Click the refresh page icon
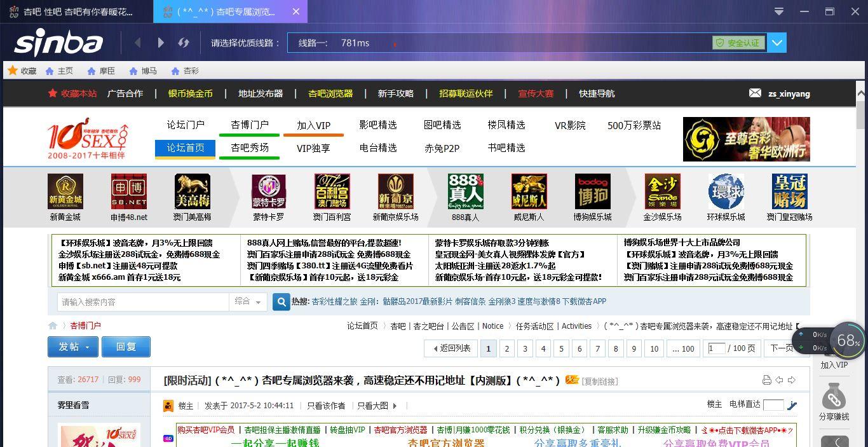The width and height of the screenshot is (868, 447). coord(184,43)
